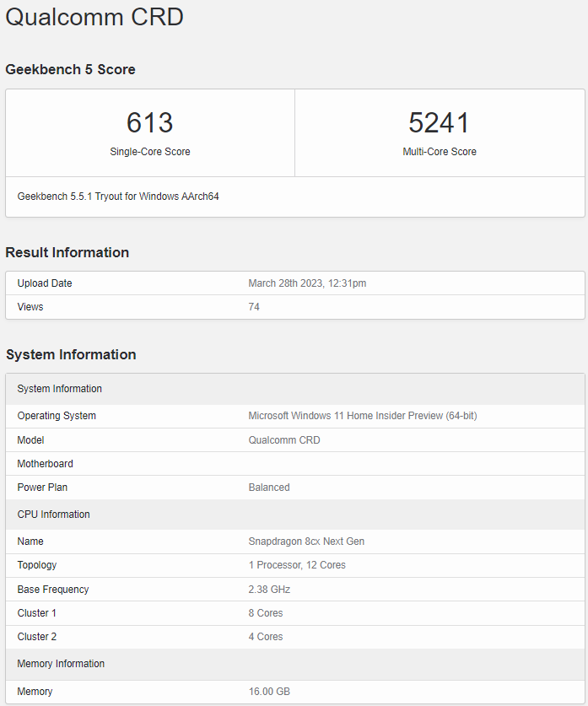Click the Single-Core Score label
This screenshot has width=588, height=706.
coord(150,152)
